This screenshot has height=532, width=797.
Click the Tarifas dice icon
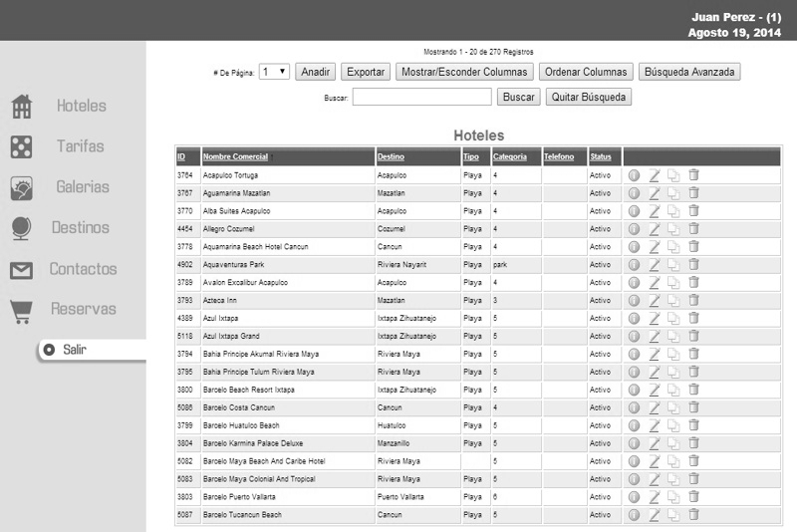(x=21, y=147)
